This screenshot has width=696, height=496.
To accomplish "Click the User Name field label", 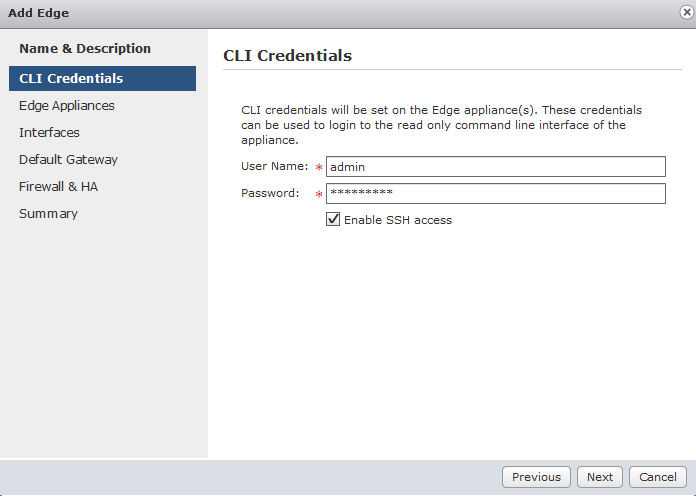I will (x=274, y=167).
